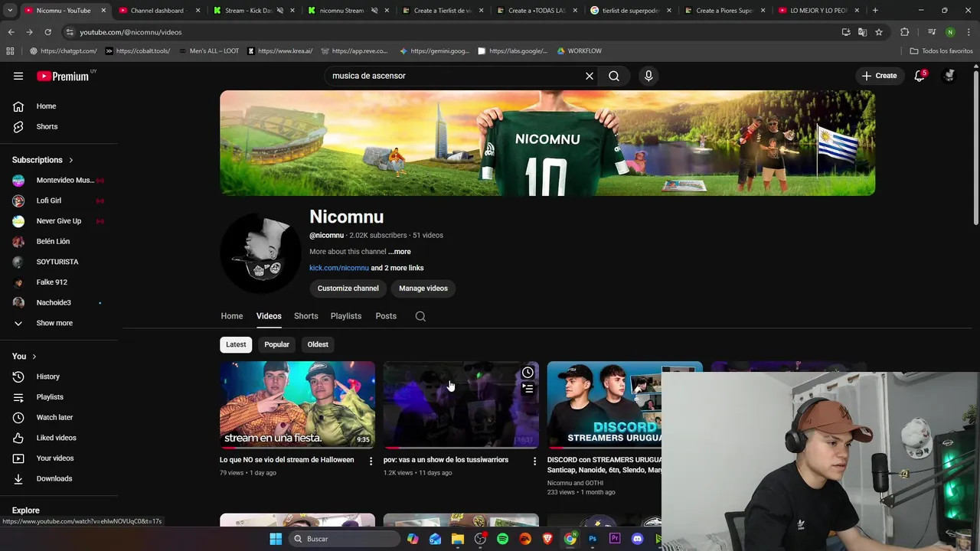The height and width of the screenshot is (551, 980).
Task: Switch to the channel Playlists tab
Action: pos(346,316)
